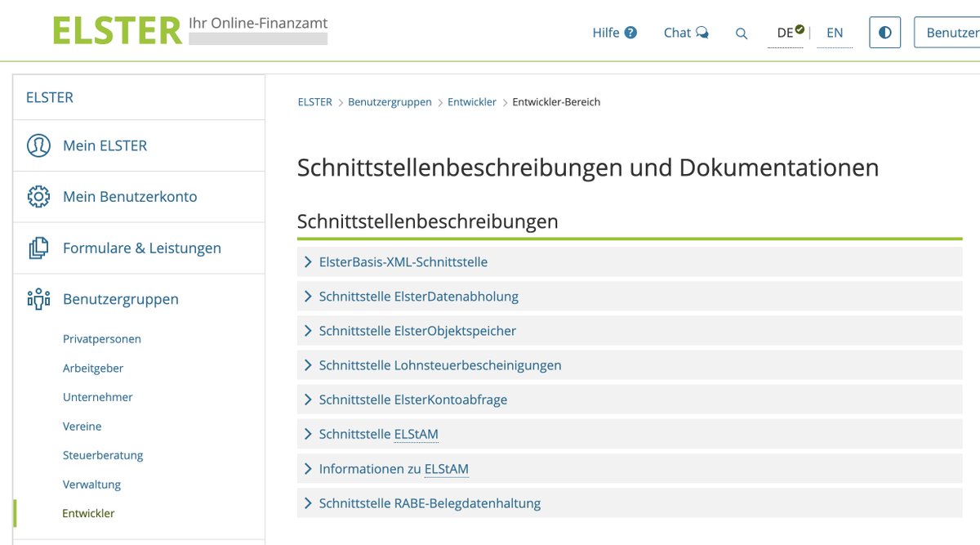This screenshot has height=545, width=980.
Task: Switch language to DE
Action: coord(786,34)
